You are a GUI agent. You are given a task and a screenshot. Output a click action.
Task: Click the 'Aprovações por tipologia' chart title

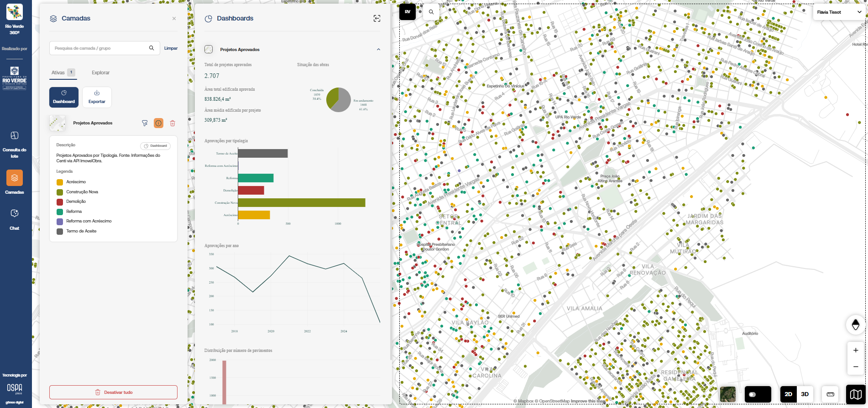click(x=226, y=141)
